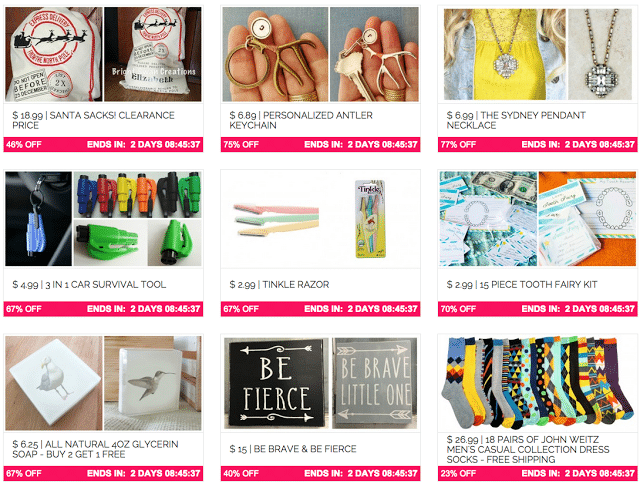
Task: View the Sydney Pendant Necklace photo
Action: point(538,54)
